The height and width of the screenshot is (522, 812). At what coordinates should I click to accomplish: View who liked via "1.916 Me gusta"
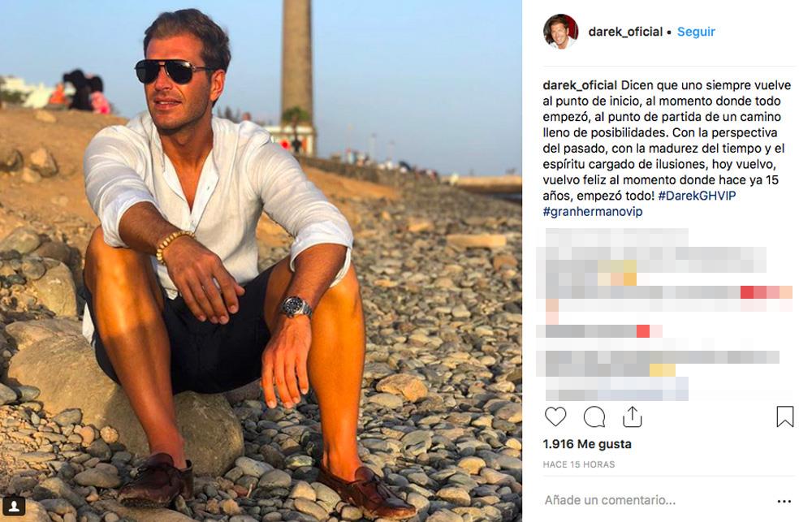tap(587, 444)
